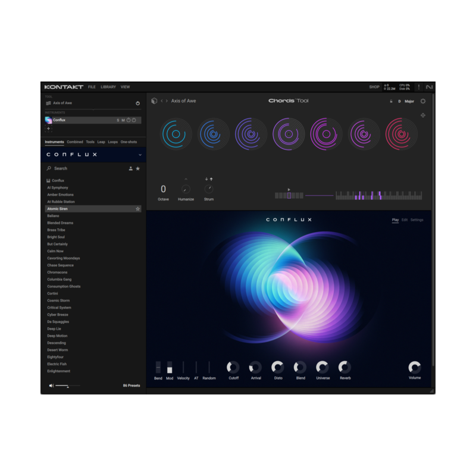476x476 pixels.
Task: Click the Cutoff knob
Action: [x=233, y=367]
